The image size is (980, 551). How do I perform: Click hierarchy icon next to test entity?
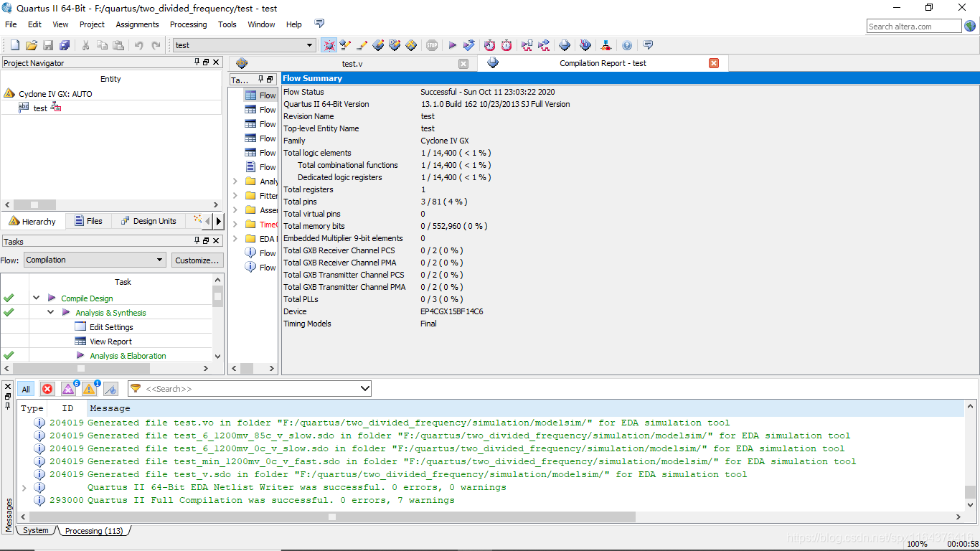click(56, 108)
